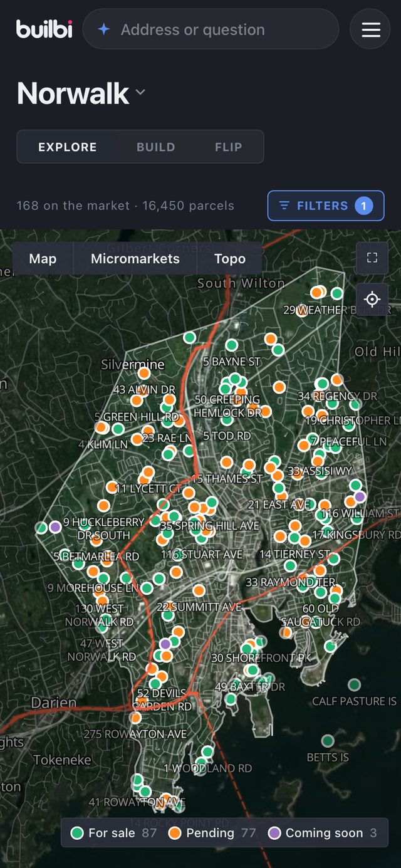Click the 52 DEVILS GARDEN RD label
Image resolution: width=401 pixels, height=868 pixels.
point(162,700)
